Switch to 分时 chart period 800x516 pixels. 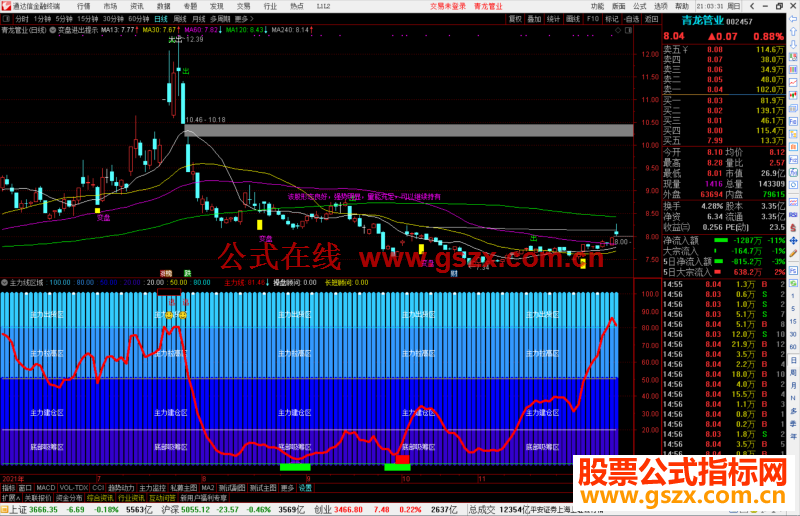tap(22, 19)
